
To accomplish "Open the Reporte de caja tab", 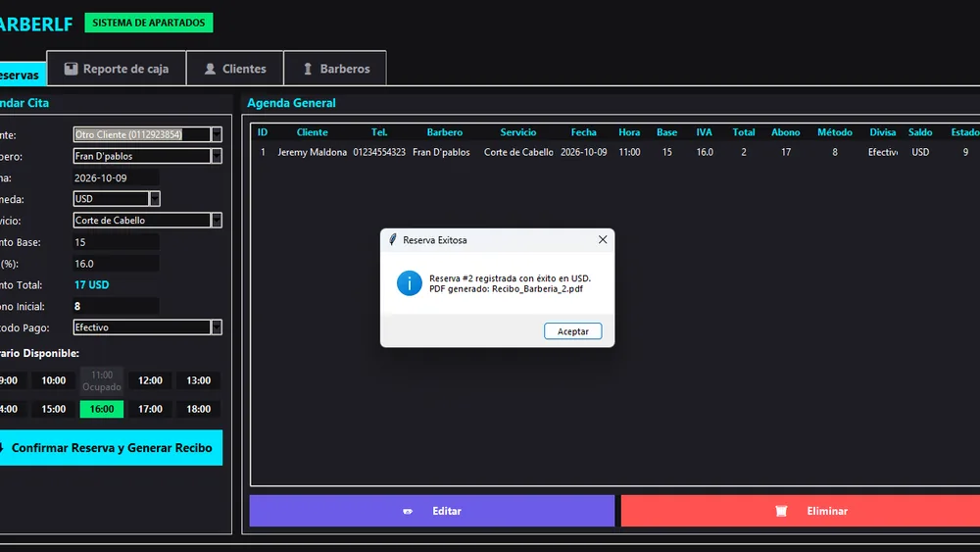I will 117,69.
